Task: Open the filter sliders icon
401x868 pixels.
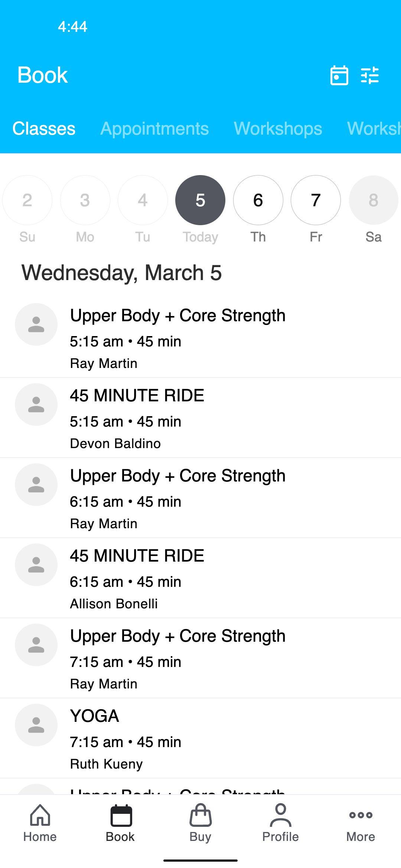Action: [370, 75]
